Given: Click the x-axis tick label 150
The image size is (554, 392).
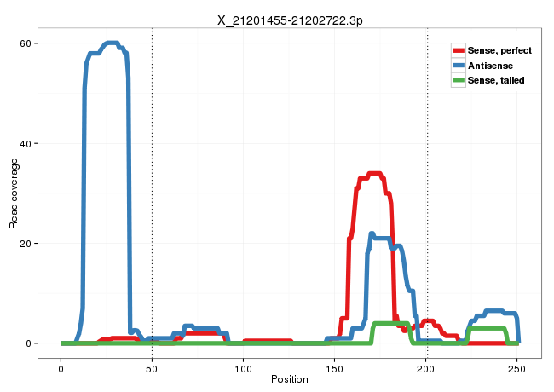Looking at the screenshot, I should [x=335, y=366].
